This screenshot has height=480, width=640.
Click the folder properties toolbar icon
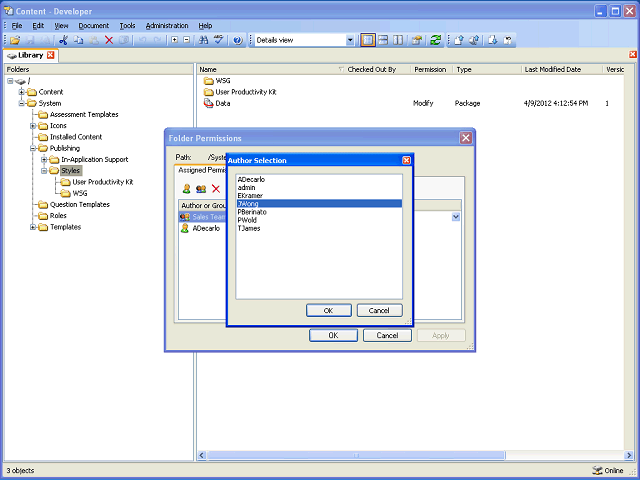click(417, 40)
